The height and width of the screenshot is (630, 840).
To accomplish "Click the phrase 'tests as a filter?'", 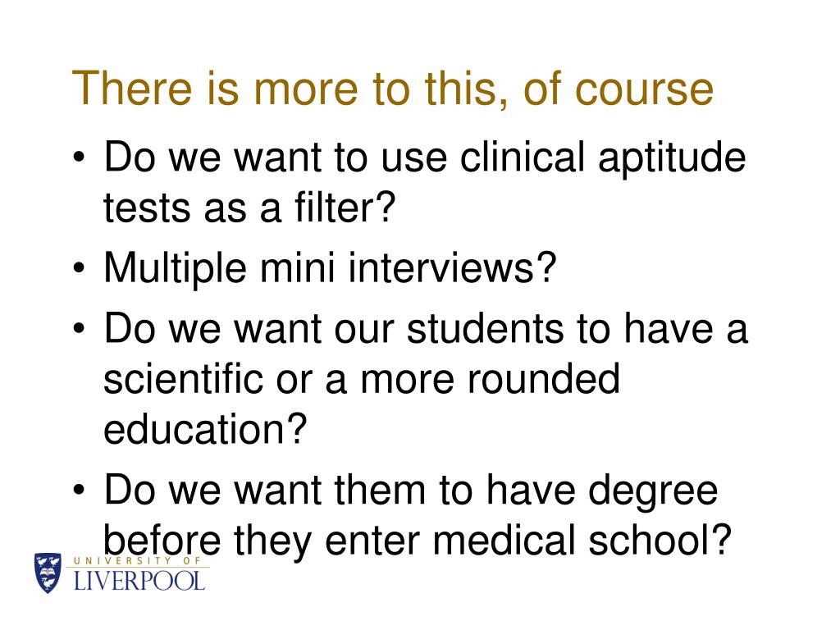I will coord(249,208).
